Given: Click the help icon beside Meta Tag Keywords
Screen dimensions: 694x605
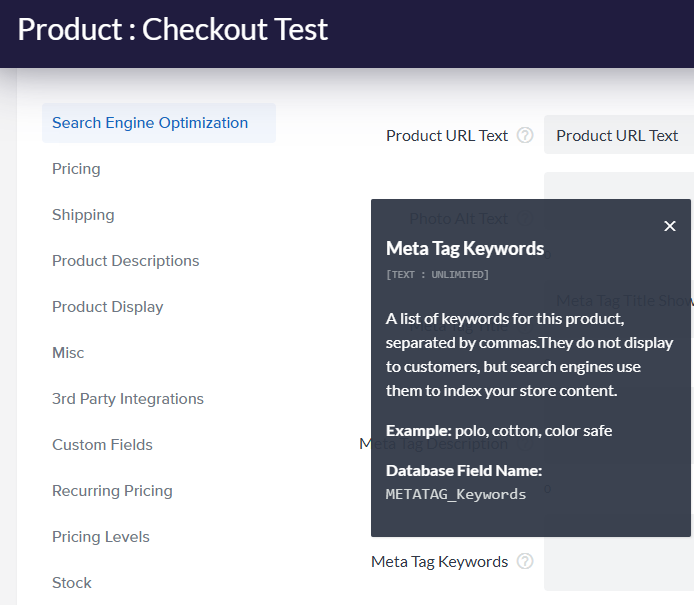Looking at the screenshot, I should pos(525,562).
